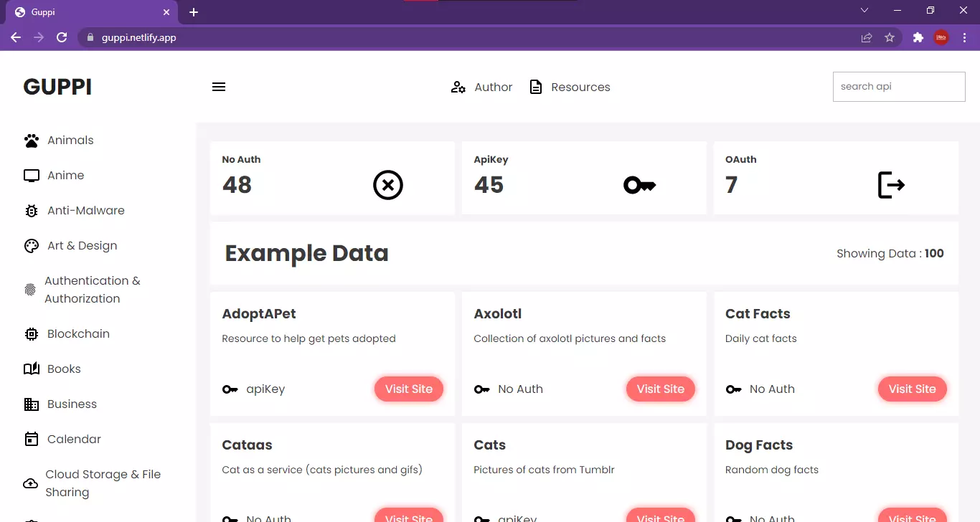Click the Cataas card title

248,445
